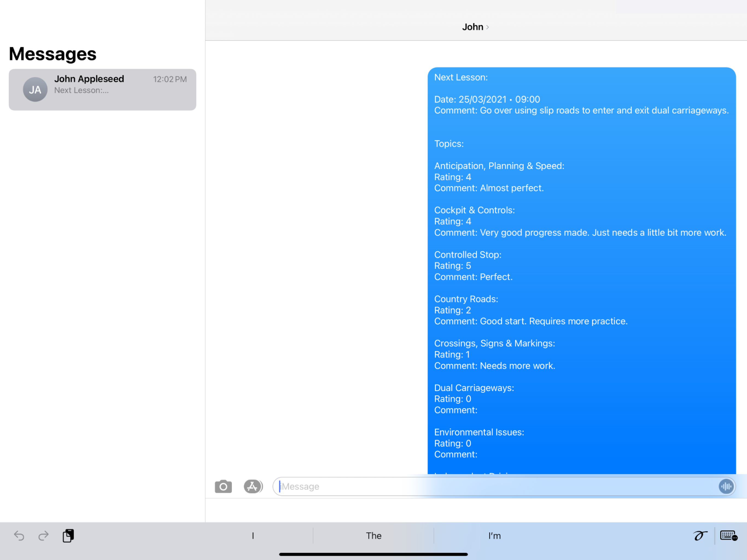Tap the undo arrow icon

click(19, 536)
